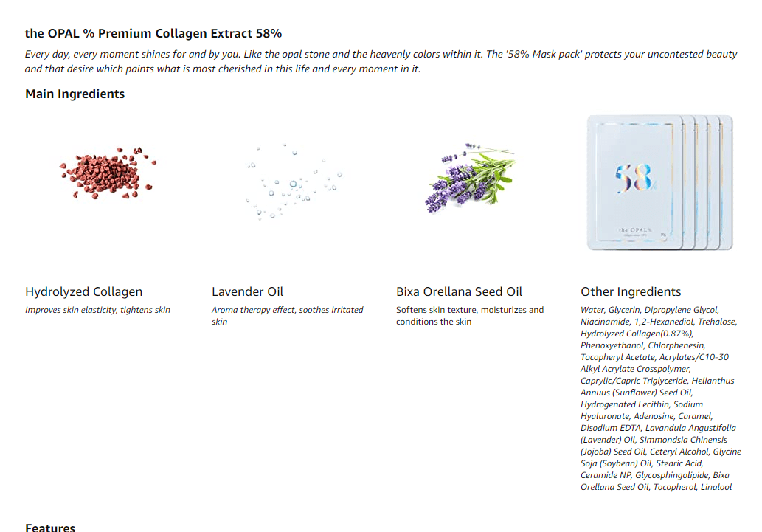Screen dimensions: 762x532
Task: Click the OPAL Premium Collagen Extract title
Action: coord(153,33)
